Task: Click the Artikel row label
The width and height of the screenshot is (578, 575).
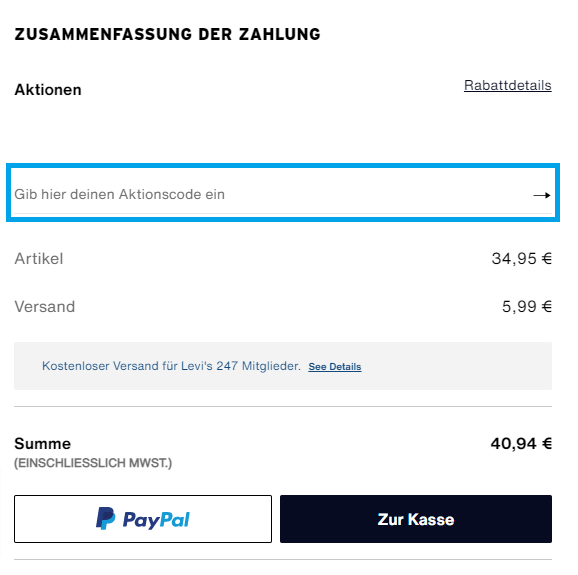Action: click(x=39, y=258)
